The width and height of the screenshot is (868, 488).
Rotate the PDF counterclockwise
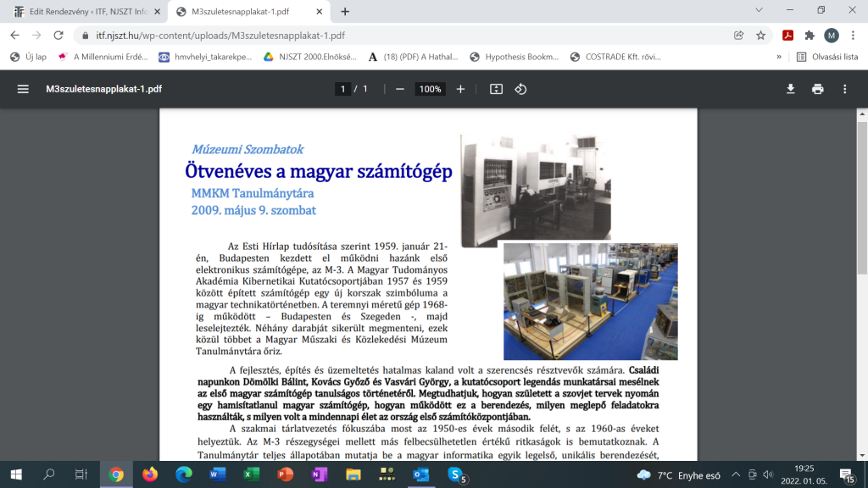tap(520, 89)
